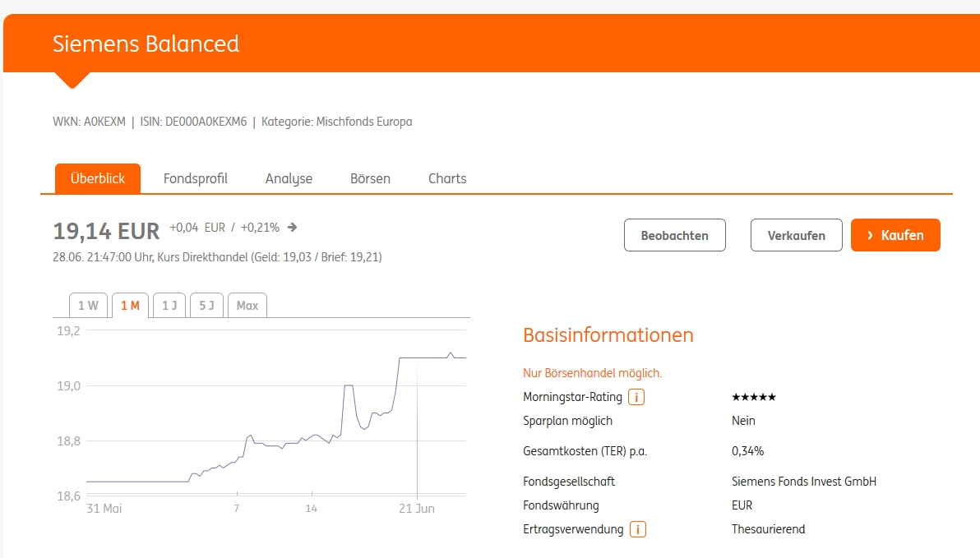The image size is (980, 558).
Task: Select the 1 M chart range
Action: coord(130,306)
